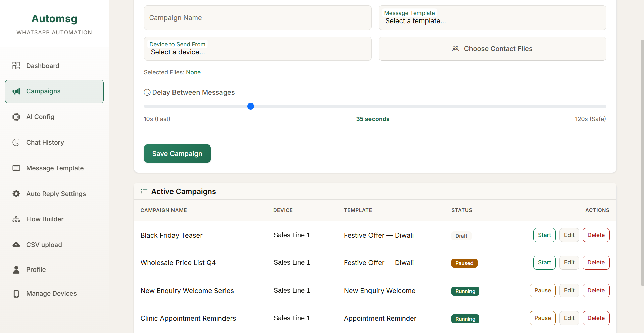Click the Black Friday Teaser campaign name

click(x=171, y=235)
